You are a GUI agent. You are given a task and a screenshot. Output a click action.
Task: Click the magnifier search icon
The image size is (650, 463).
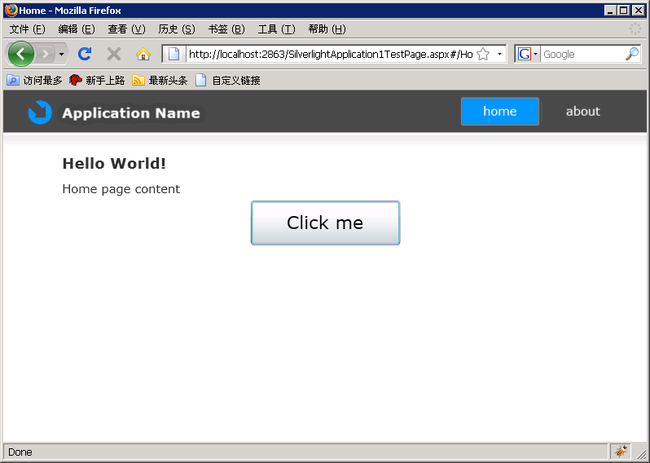(x=632, y=54)
